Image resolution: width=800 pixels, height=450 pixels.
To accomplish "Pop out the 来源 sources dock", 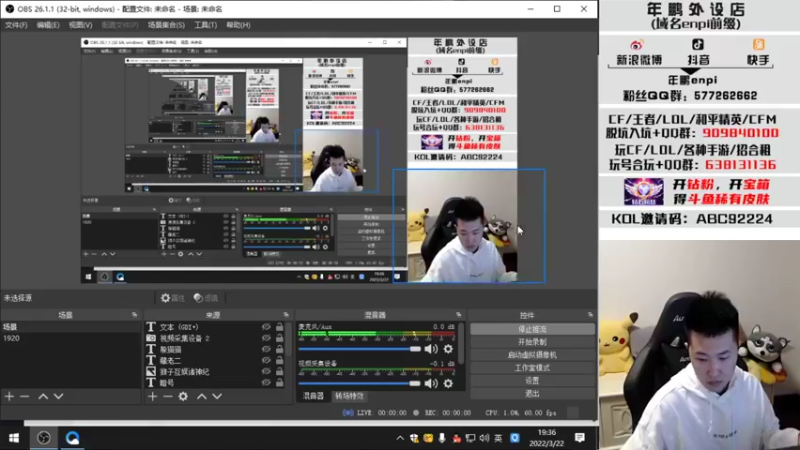I will click(286, 315).
